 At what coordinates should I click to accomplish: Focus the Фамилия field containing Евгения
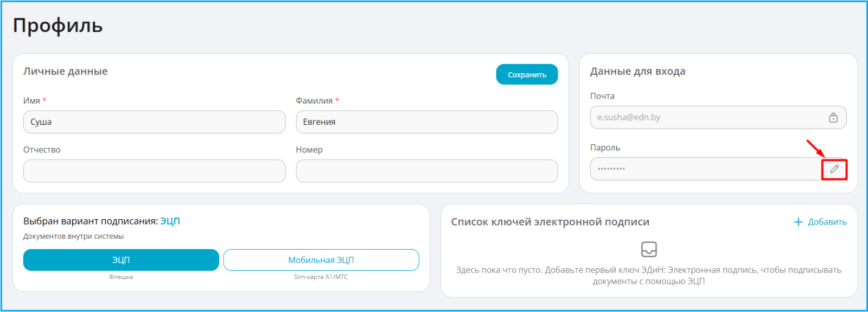point(427,122)
